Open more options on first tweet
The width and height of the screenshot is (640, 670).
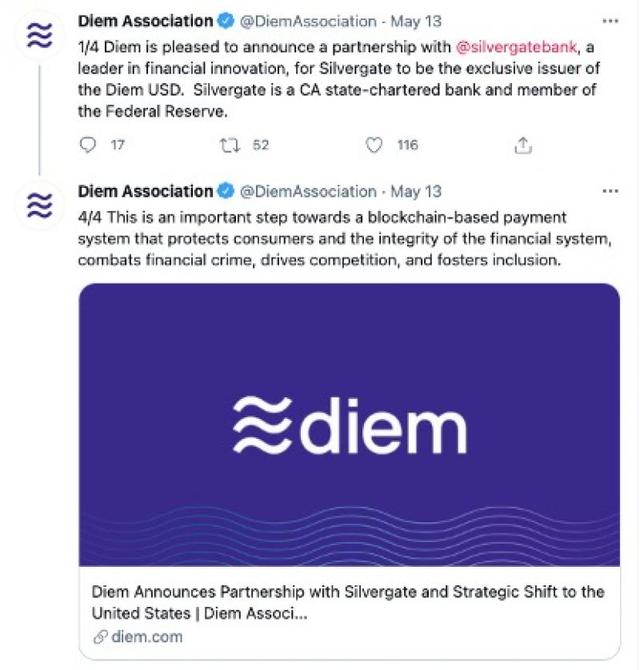point(610,21)
